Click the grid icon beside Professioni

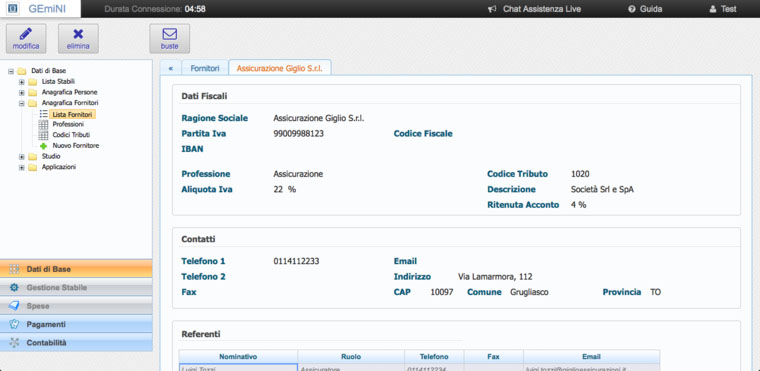pyautogui.click(x=43, y=125)
